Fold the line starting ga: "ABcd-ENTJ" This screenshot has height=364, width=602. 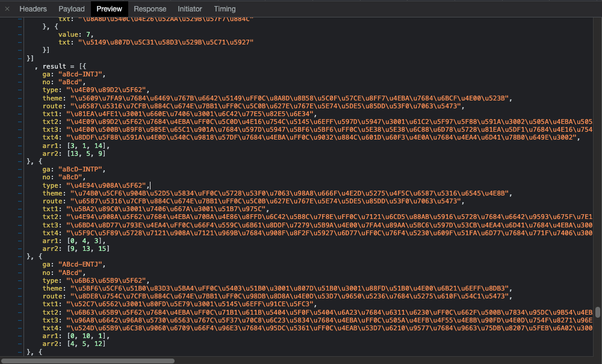pyautogui.click(x=19, y=264)
